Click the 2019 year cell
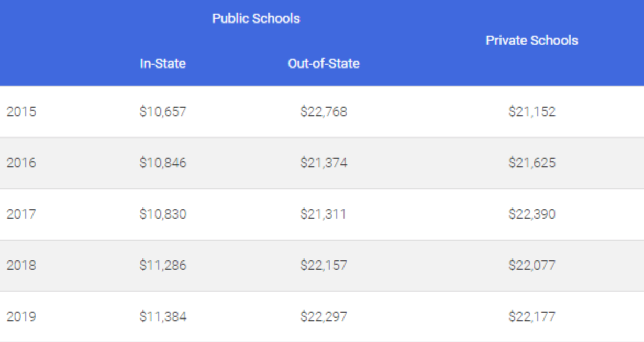This screenshot has width=644, height=342. pos(21,316)
